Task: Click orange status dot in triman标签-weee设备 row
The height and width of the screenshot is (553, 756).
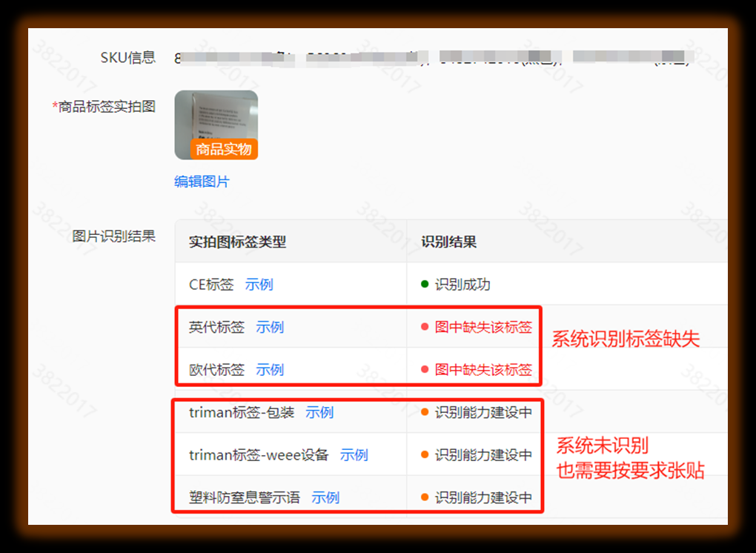Action: pos(425,454)
